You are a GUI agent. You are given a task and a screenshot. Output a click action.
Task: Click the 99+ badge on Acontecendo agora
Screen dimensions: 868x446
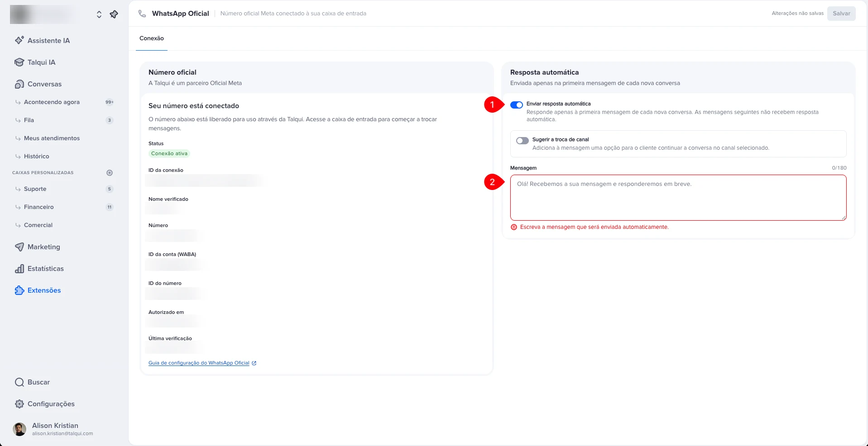click(110, 102)
